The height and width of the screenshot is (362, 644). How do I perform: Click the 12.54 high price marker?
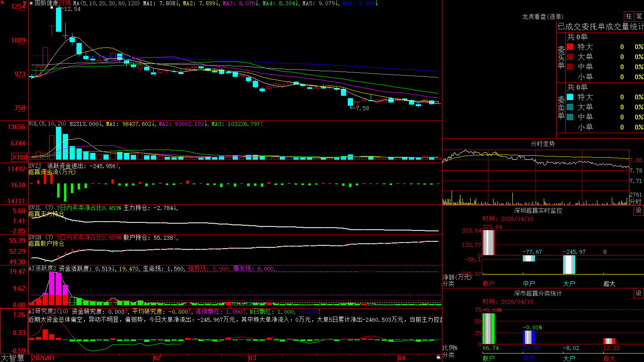click(72, 9)
